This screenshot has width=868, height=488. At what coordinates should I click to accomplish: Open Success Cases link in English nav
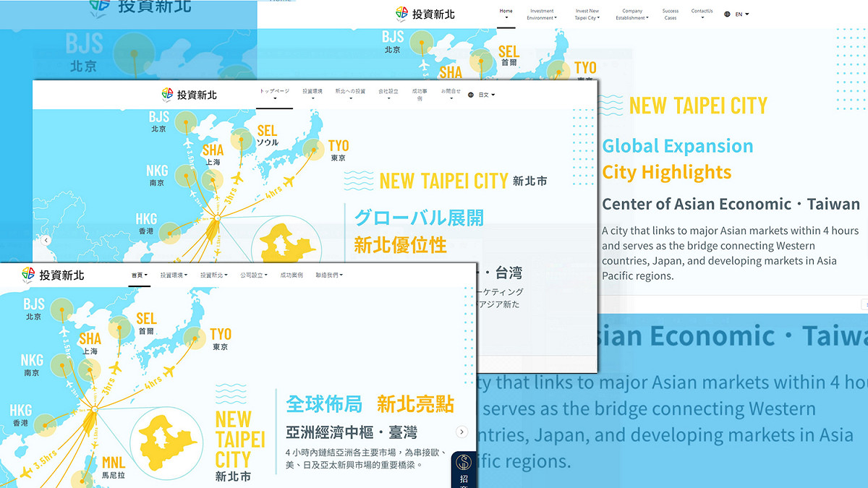(671, 14)
